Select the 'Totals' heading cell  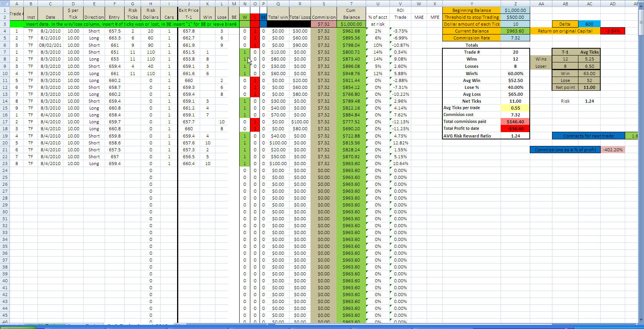[472, 45]
